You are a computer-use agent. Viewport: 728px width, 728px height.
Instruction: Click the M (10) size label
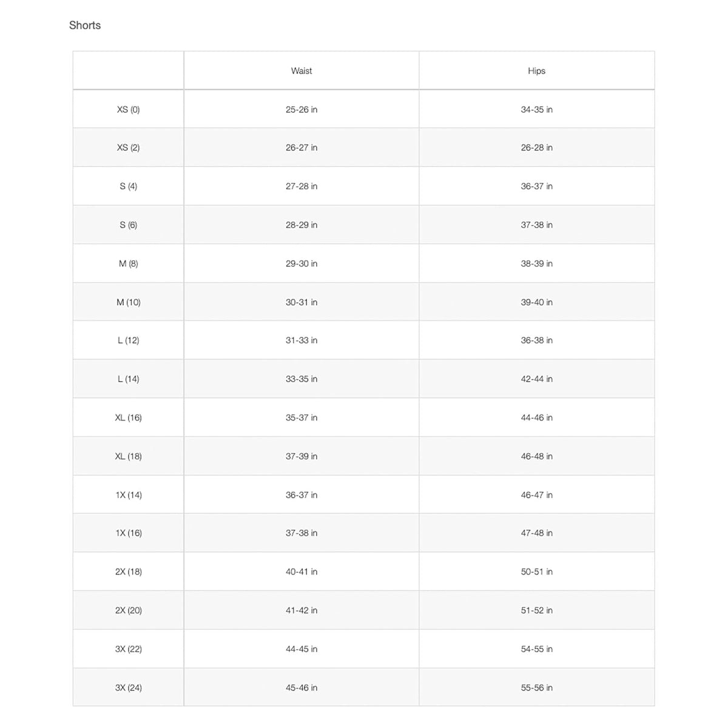point(128,302)
